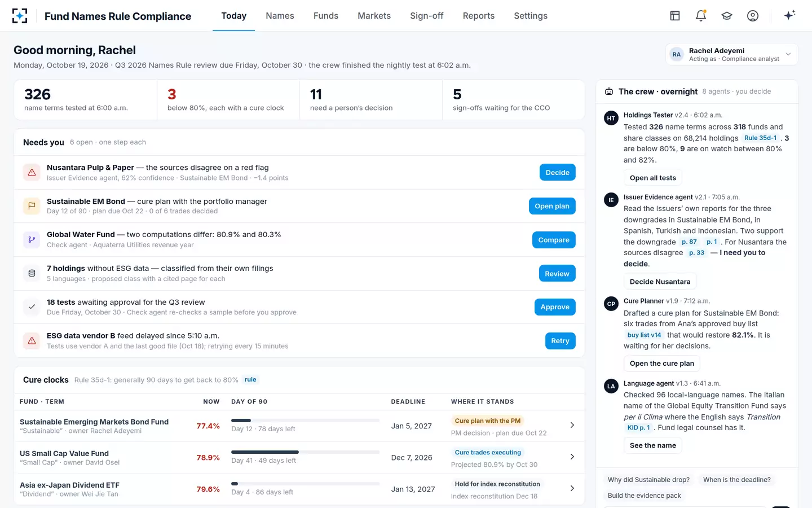Click the KID p. 1 citation chip
812x508 pixels.
point(638,428)
